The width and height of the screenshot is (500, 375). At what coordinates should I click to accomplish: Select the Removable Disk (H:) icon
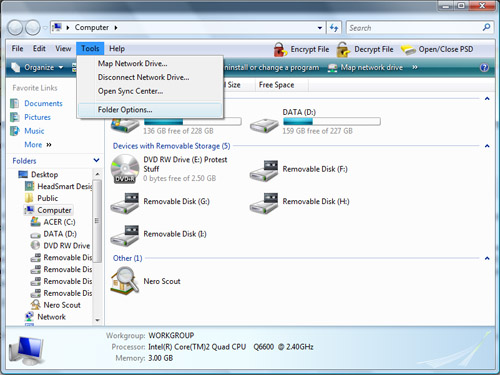coord(264,203)
